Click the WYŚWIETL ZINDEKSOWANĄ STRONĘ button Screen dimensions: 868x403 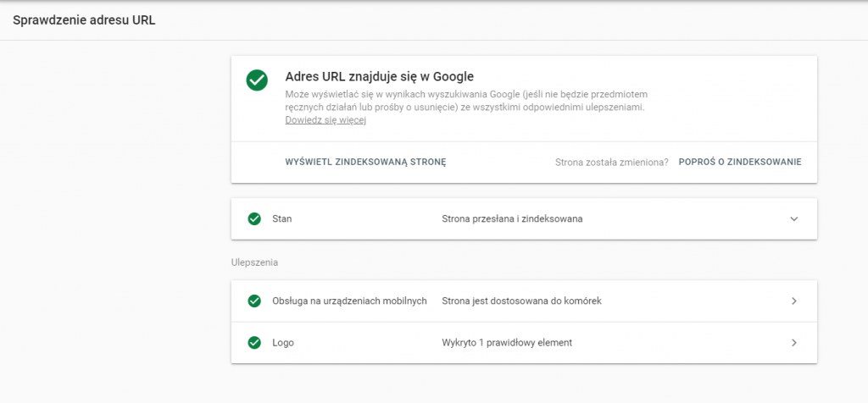[x=365, y=162]
